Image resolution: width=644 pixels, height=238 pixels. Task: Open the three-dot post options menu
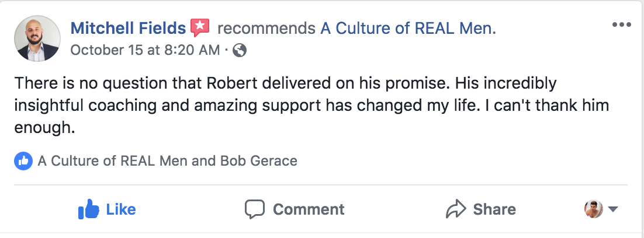coord(621,24)
